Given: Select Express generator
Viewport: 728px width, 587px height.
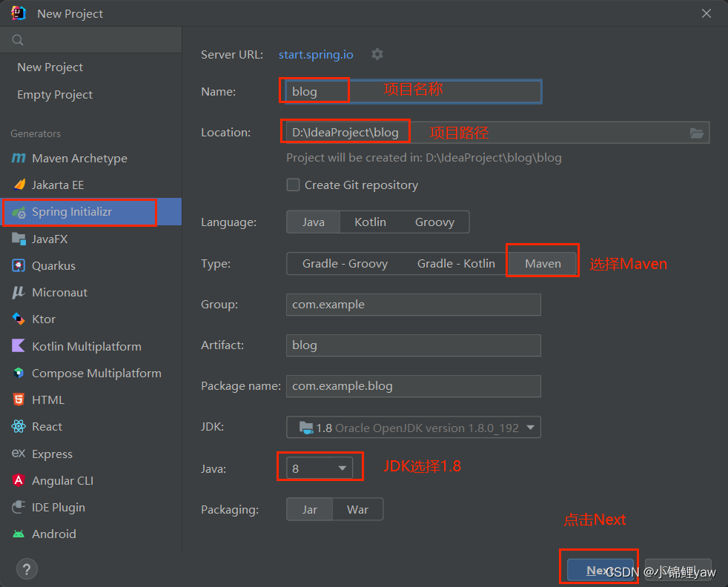Looking at the screenshot, I should (90, 454).
